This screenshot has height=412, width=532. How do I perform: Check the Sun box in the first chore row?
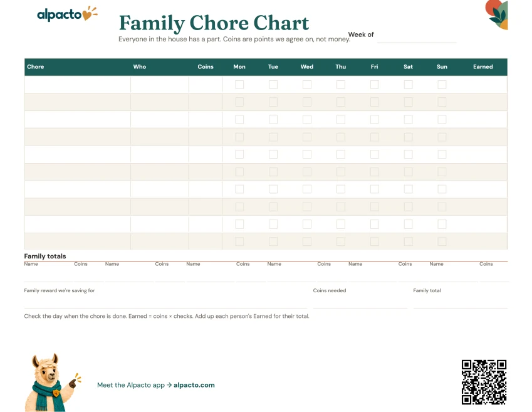442,84
